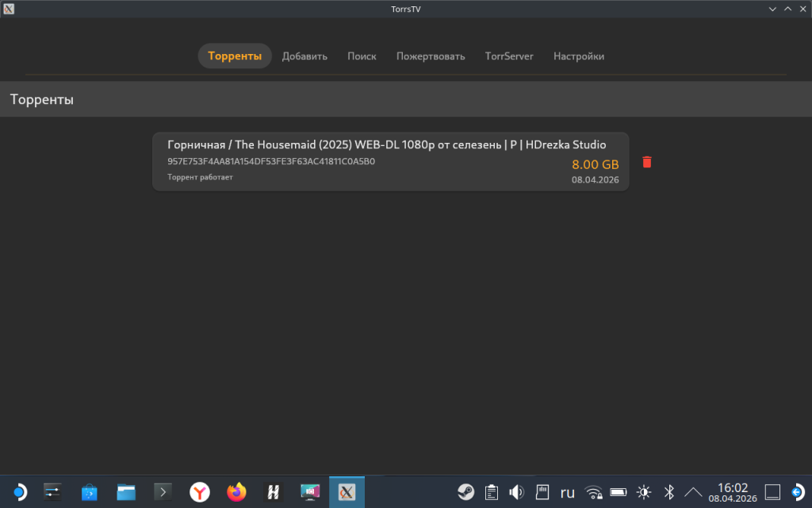Open the clipboard tray icon
812x508 pixels.
click(x=492, y=492)
